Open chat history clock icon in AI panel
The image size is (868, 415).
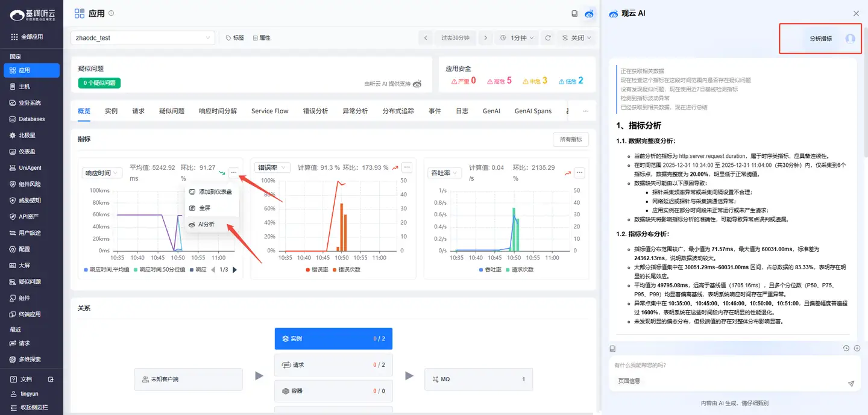click(846, 348)
